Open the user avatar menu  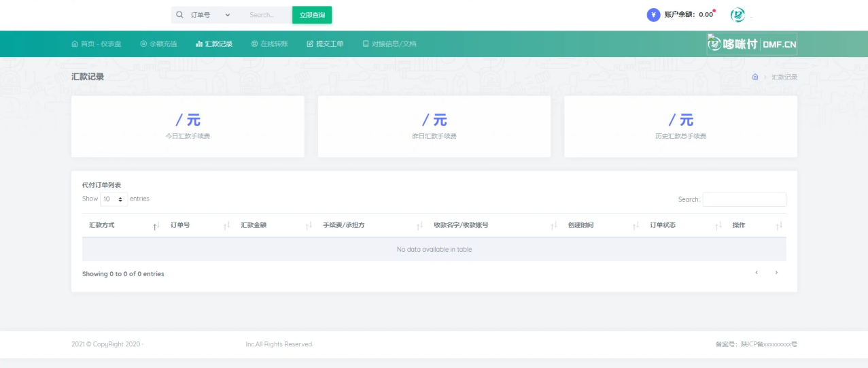coord(737,15)
